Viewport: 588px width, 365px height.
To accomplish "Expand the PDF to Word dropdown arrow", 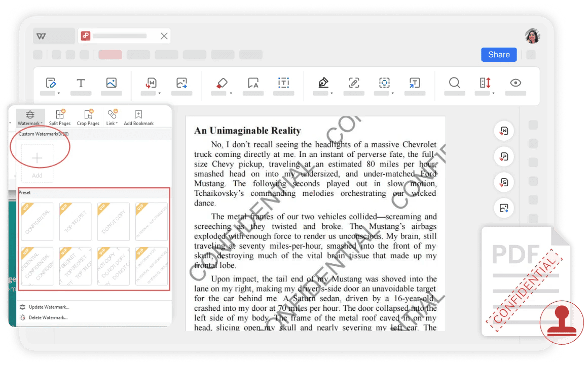I will tap(159, 93).
